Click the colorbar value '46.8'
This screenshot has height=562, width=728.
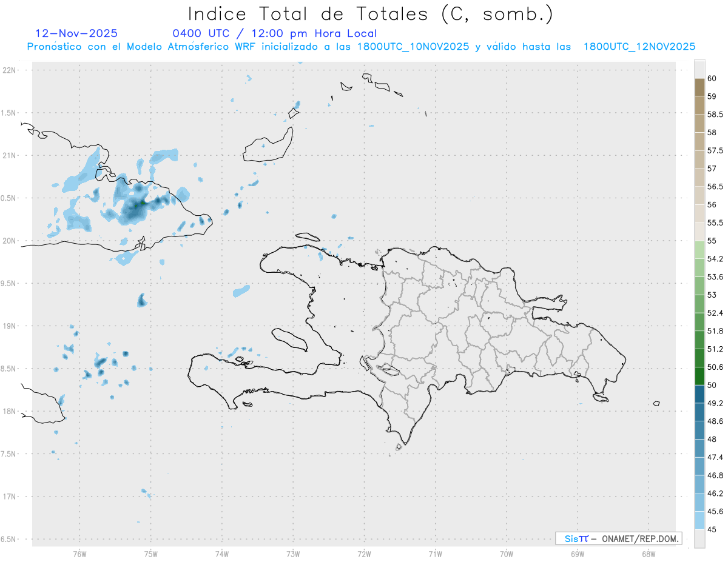tap(715, 475)
